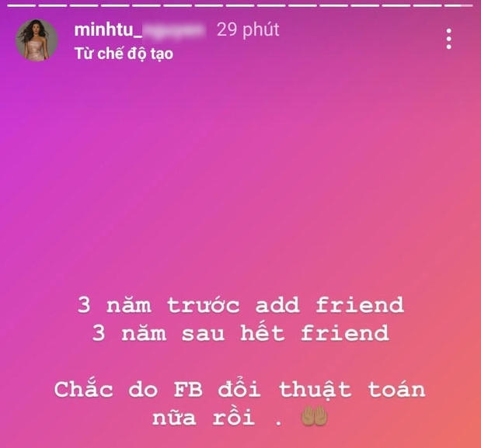This screenshot has height=448, width=481.
Task: Select the fourteenth story progress segment
Action: pos(427,5)
